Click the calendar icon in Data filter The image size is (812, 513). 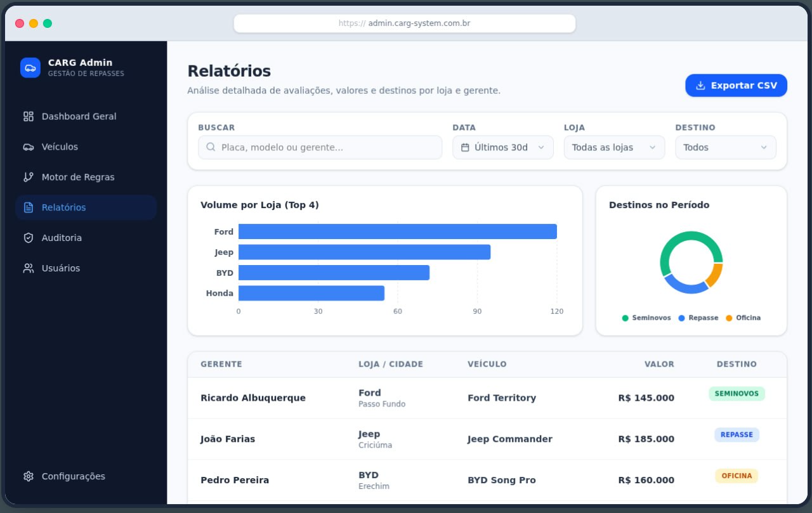tap(465, 148)
